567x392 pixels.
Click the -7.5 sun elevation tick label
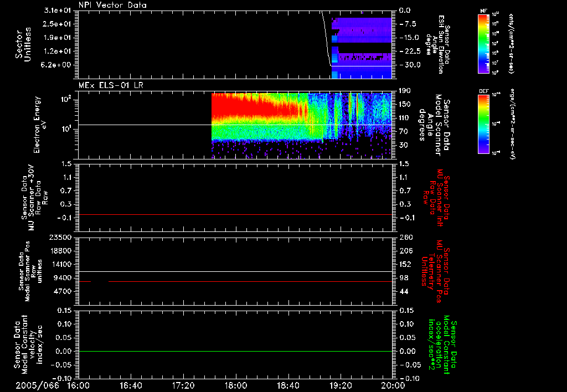(408, 24)
